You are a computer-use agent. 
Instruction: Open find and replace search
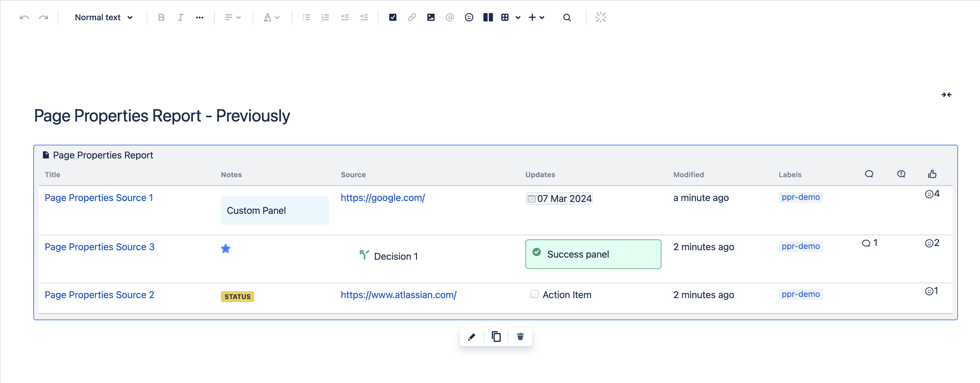(567, 18)
